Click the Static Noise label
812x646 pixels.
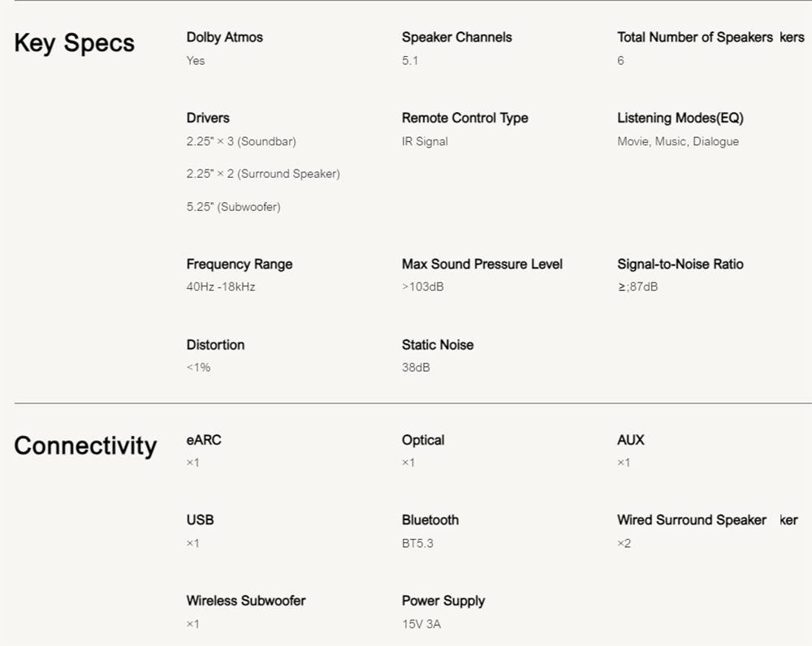click(x=437, y=345)
